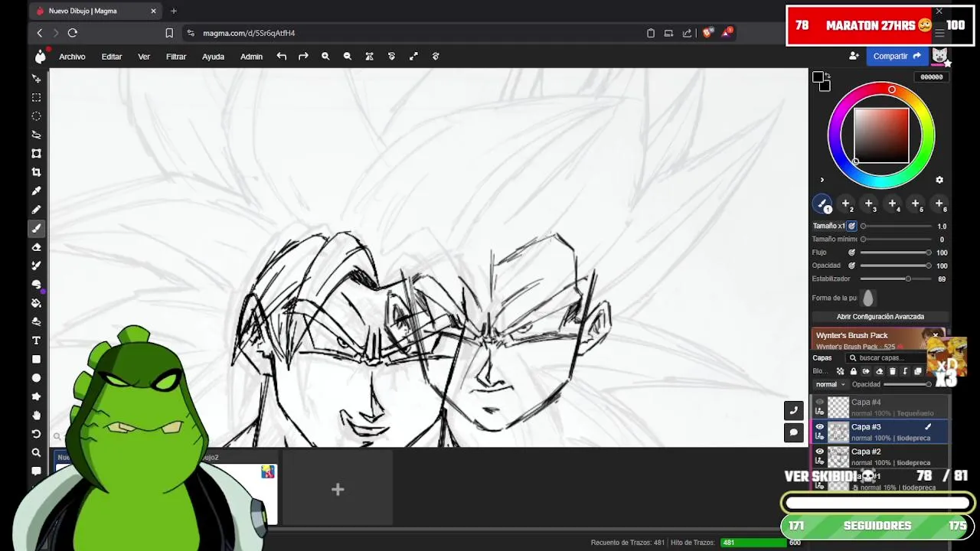Click the Compartir share button
This screenshot has height=551, width=980.
[897, 56]
